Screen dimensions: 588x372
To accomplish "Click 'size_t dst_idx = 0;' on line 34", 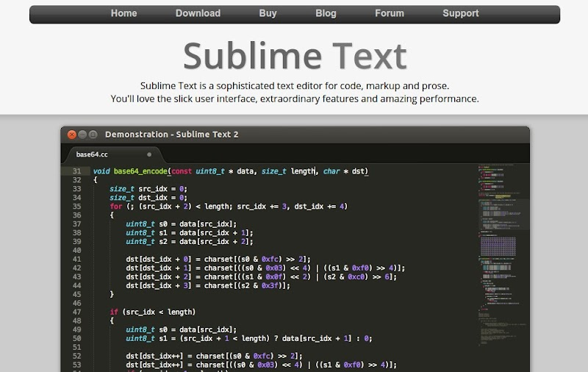I will (x=148, y=198).
